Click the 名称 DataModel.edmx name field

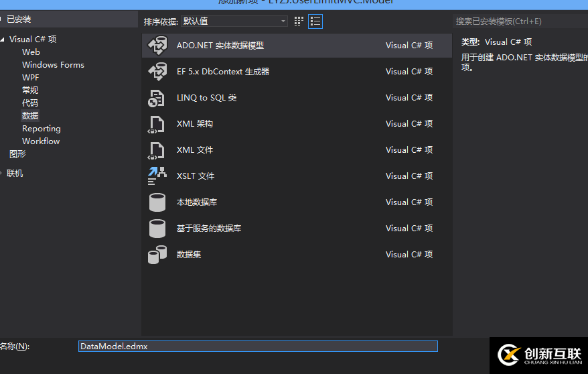pos(258,347)
